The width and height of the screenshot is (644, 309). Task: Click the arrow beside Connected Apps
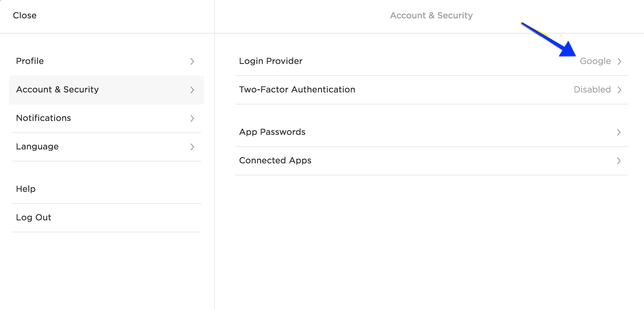click(x=619, y=161)
